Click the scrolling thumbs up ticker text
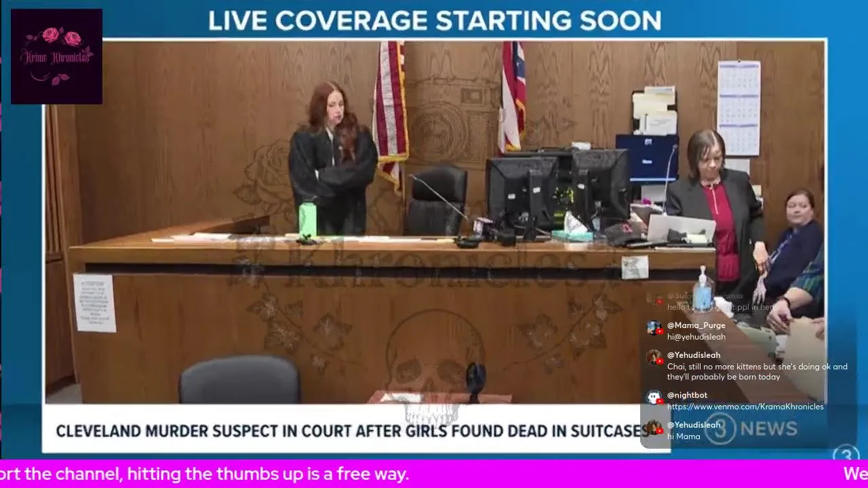 (204, 474)
